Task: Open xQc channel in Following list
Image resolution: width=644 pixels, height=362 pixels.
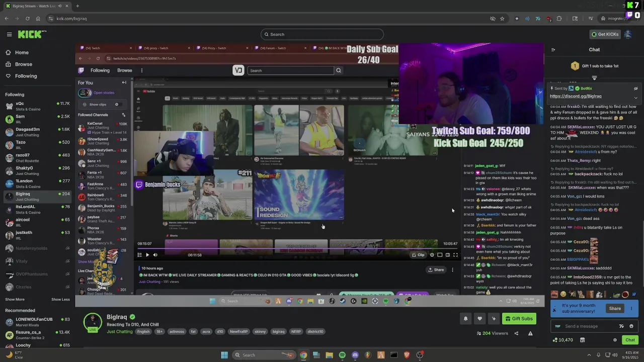Action: point(37,106)
